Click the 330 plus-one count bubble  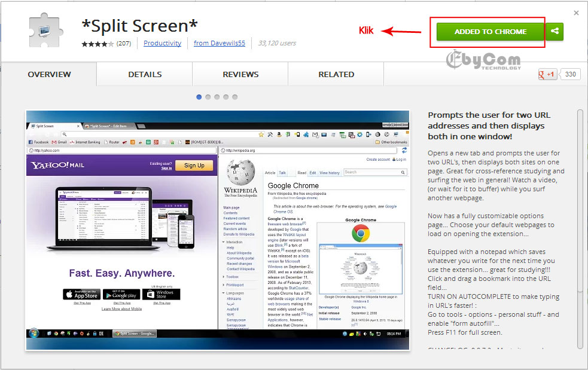(x=570, y=74)
